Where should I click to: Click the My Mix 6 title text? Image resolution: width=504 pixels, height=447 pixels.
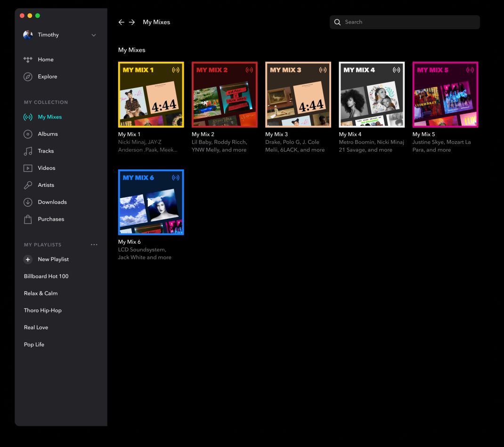[x=129, y=242]
